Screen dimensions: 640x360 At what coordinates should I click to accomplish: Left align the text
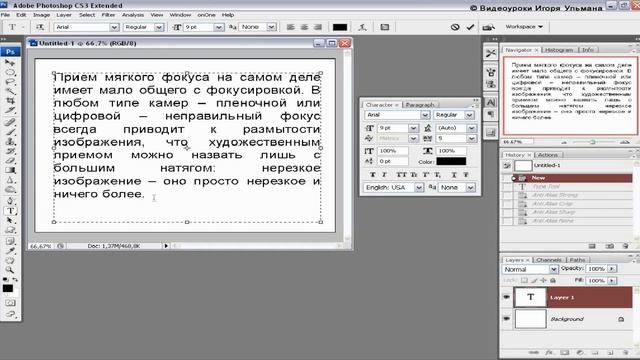290,27
